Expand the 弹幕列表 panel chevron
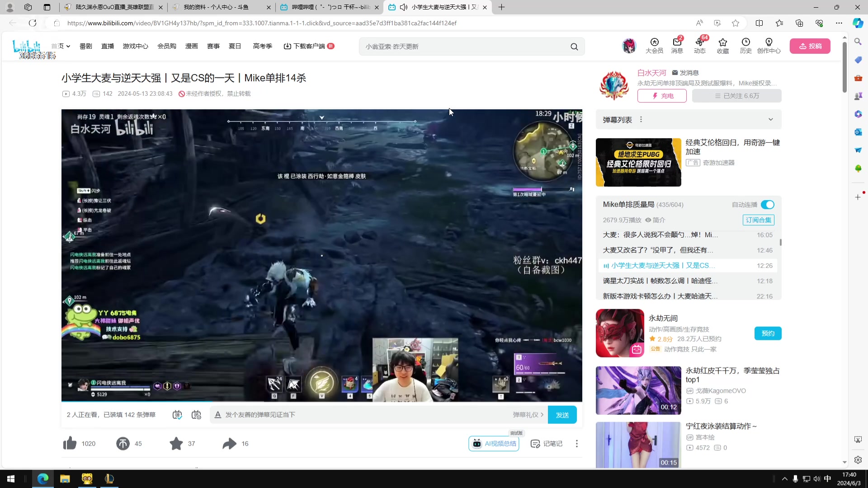The height and width of the screenshot is (488, 868). pyautogui.click(x=771, y=120)
